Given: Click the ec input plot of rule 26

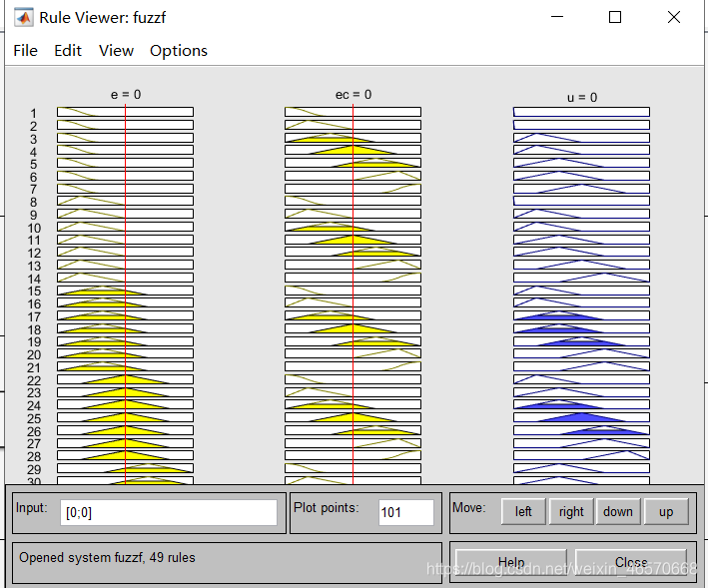Looking at the screenshot, I should pos(354,430).
